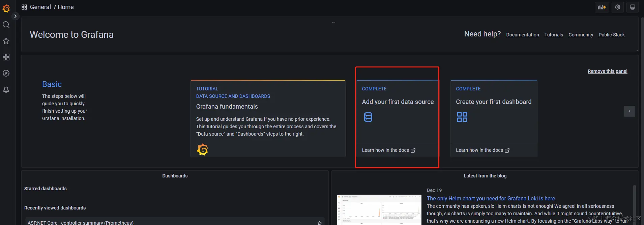Star the ASP.NET Core controller summary dashboard
Image resolution: width=644 pixels, height=225 pixels.
click(x=320, y=223)
